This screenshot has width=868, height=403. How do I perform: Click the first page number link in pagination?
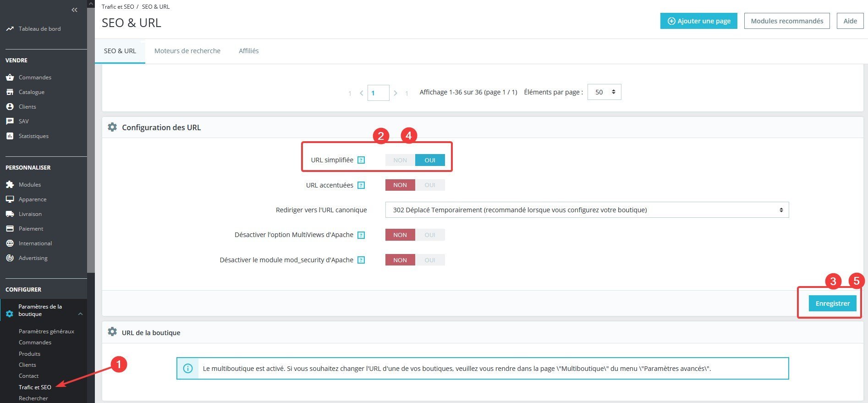[350, 94]
